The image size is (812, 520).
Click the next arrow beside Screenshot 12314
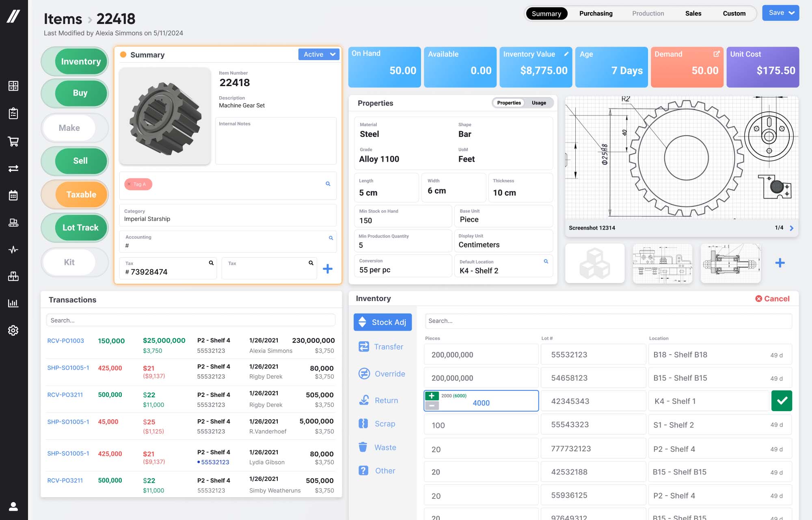(792, 228)
